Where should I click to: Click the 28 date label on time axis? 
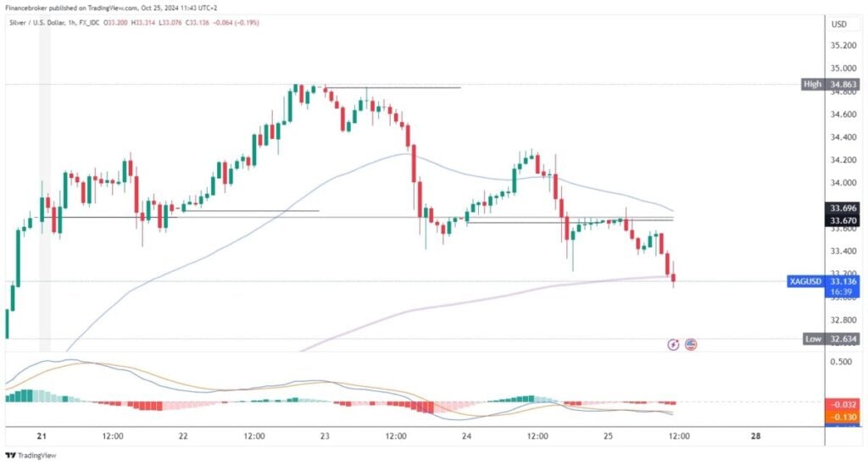[x=755, y=435]
